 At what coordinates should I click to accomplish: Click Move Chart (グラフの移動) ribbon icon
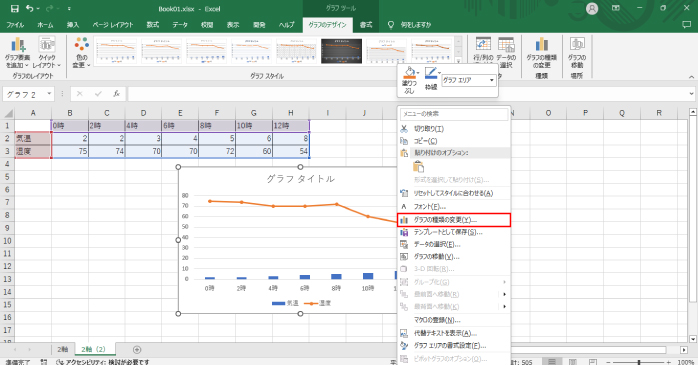tap(577, 53)
